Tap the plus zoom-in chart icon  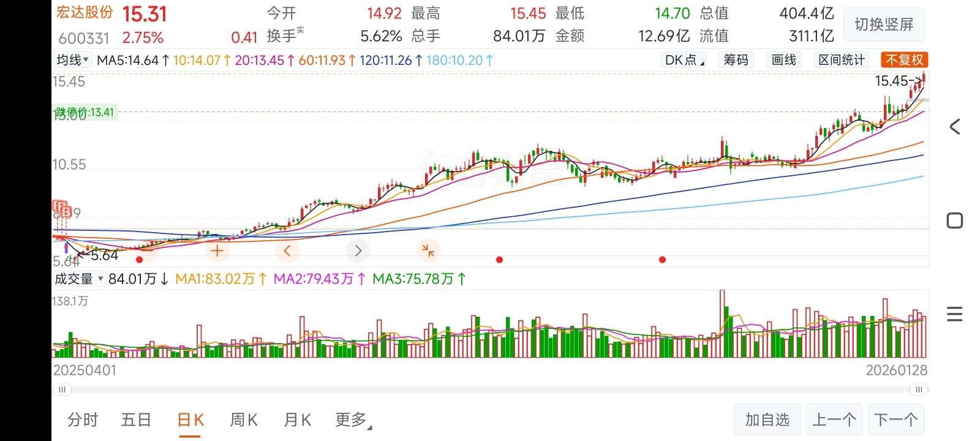coord(217,251)
